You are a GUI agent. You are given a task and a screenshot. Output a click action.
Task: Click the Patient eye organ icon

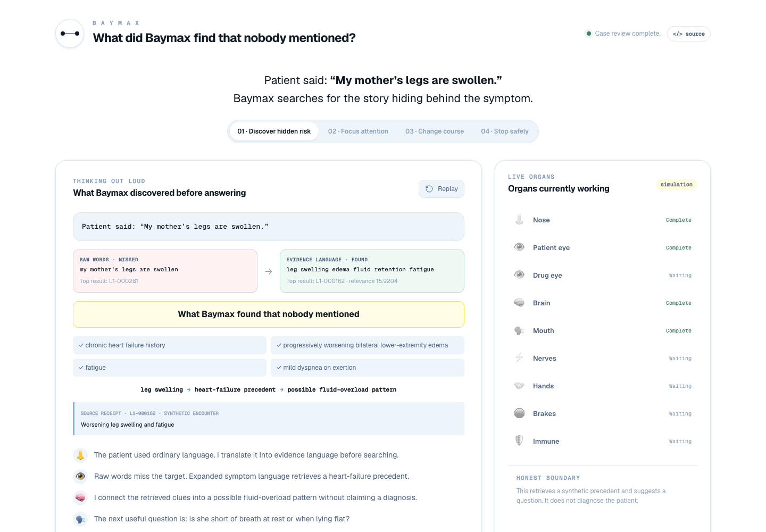click(x=519, y=247)
